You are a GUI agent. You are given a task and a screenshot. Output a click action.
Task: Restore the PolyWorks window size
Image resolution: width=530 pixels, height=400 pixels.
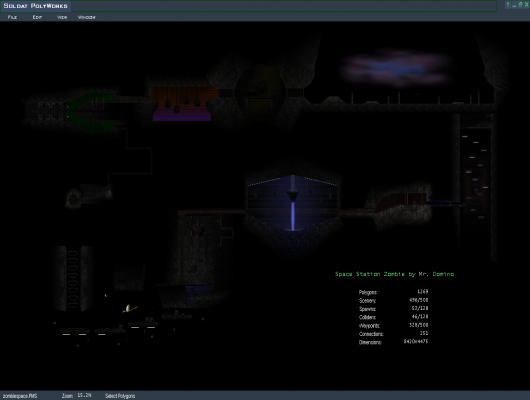(520, 5)
